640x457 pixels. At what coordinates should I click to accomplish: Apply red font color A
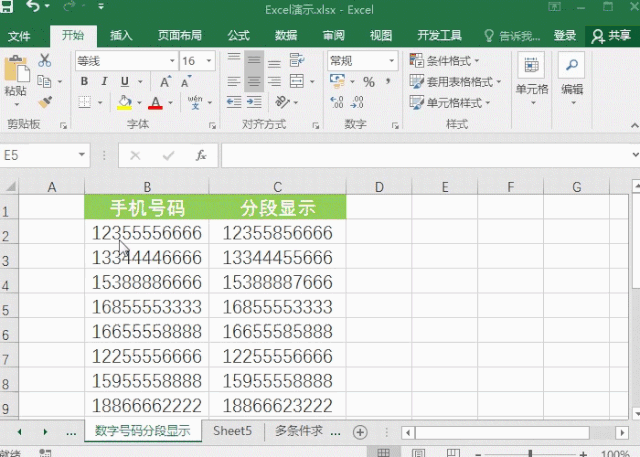(x=155, y=102)
